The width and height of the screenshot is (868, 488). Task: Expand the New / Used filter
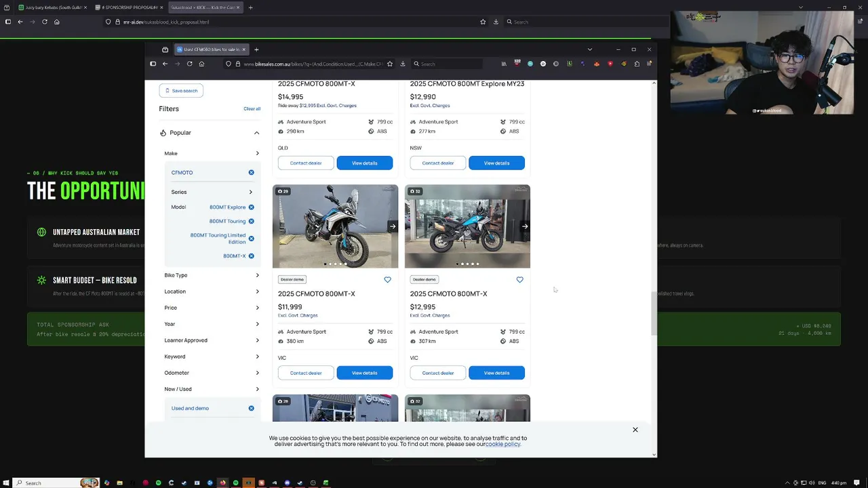[x=212, y=389]
